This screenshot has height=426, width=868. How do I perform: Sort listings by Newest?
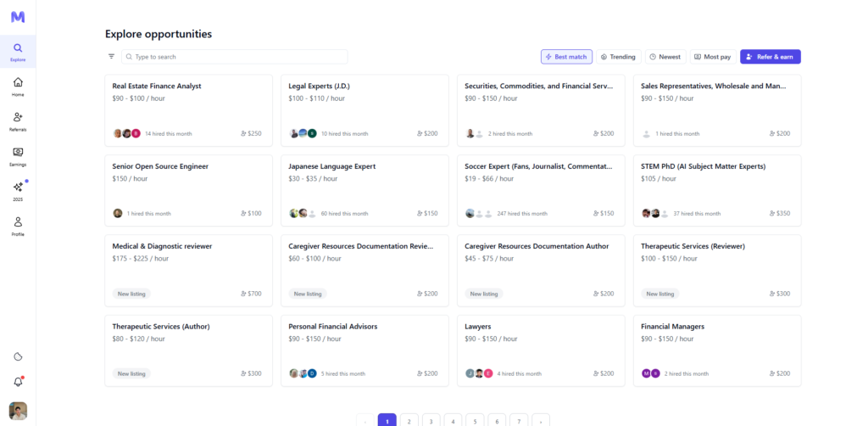(665, 57)
